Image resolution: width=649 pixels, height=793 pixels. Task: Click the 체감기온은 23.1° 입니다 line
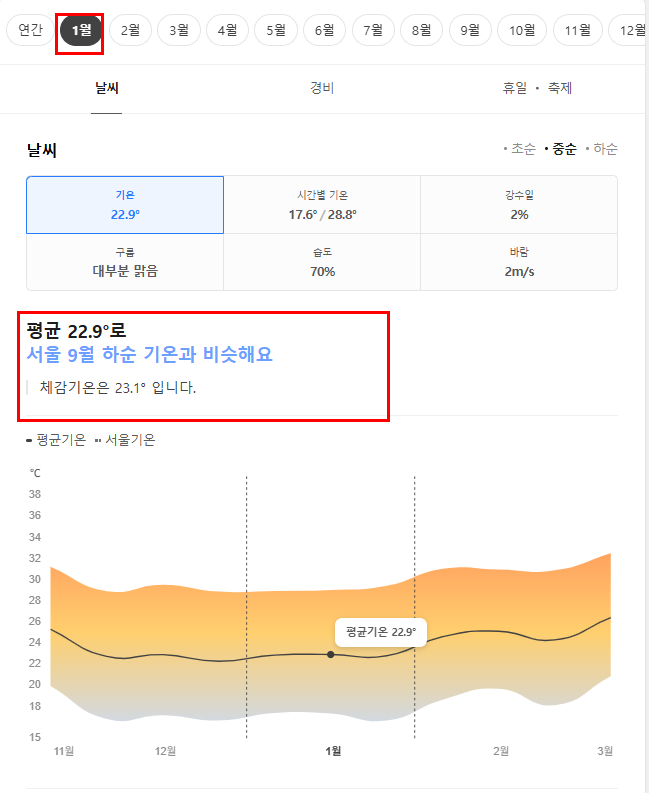click(117, 388)
